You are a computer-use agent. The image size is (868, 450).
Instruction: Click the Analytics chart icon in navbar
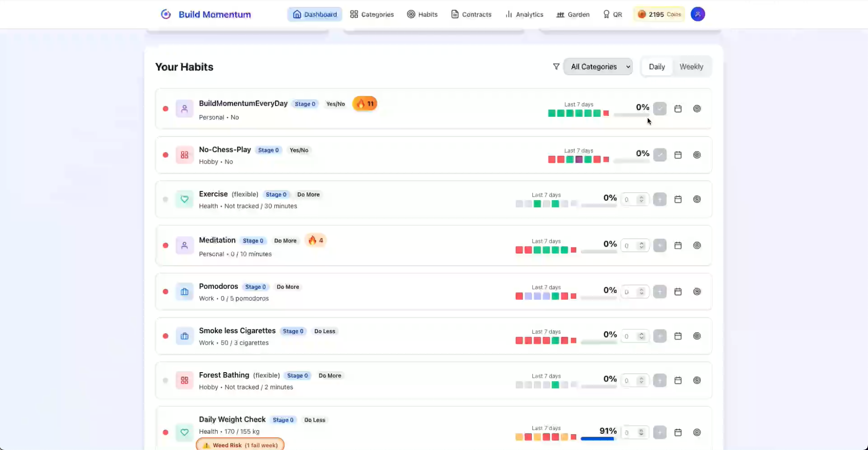point(507,14)
